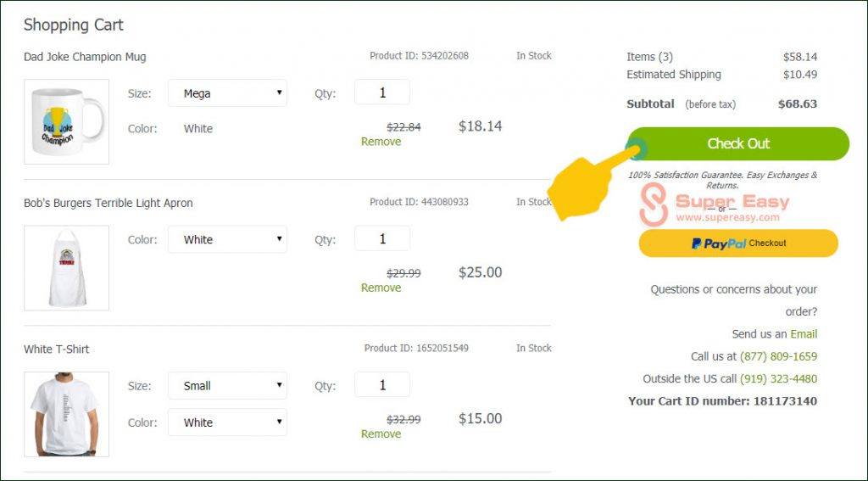Open the mug Size dropdown showing Mega
Image resolution: width=868 pixels, height=481 pixels.
coord(227,93)
